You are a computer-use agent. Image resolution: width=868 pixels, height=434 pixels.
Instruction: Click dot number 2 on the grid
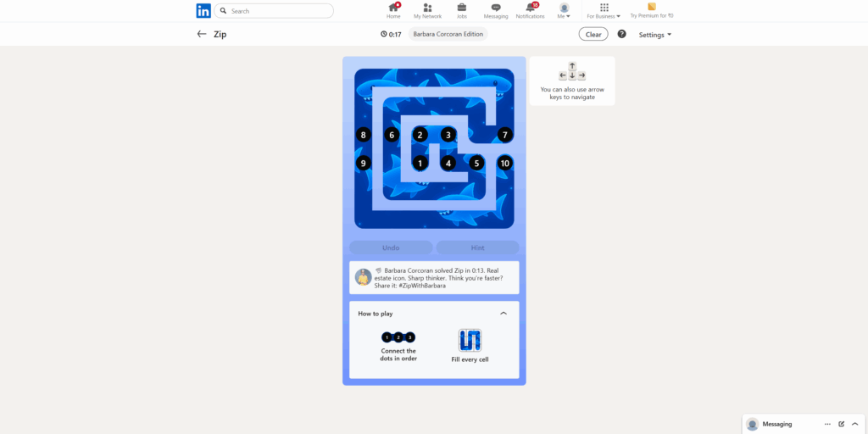pyautogui.click(x=420, y=135)
